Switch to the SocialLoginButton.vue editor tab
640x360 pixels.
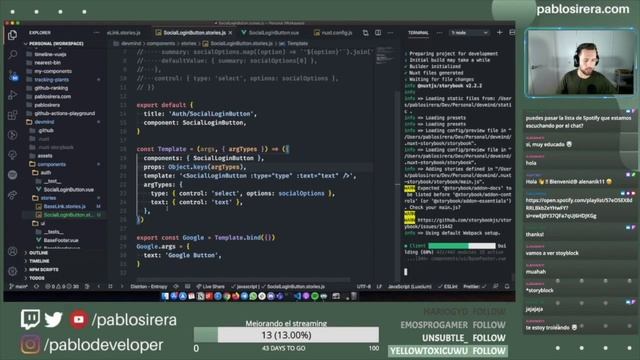click(x=270, y=33)
